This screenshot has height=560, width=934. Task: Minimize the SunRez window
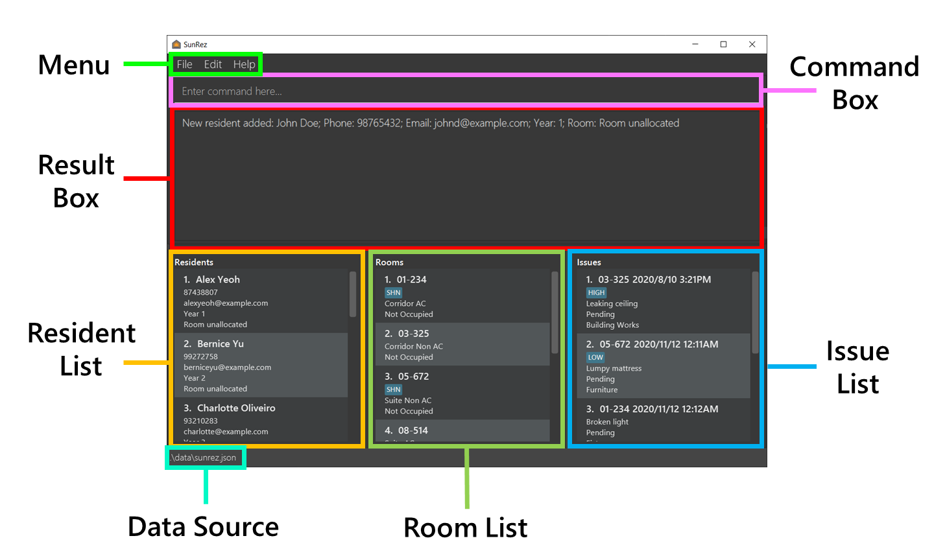695,44
